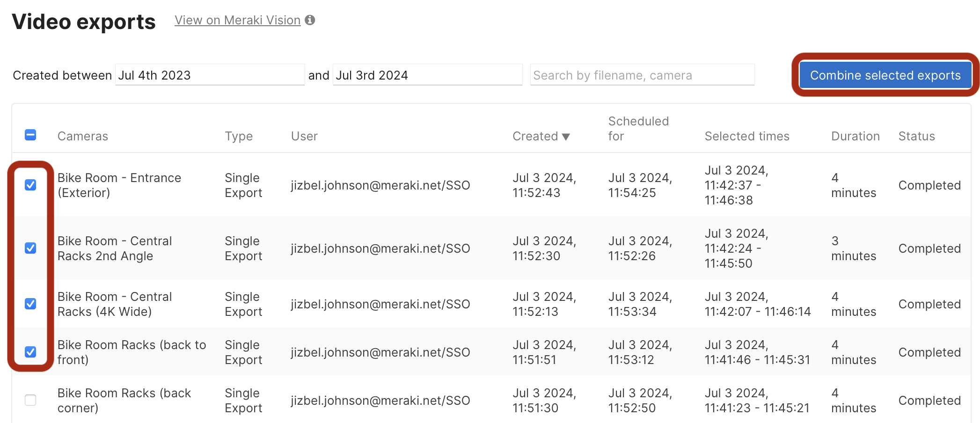The image size is (980, 423).
Task: Uncheck the Central Racks 2nd Angle export
Action: [x=30, y=248]
